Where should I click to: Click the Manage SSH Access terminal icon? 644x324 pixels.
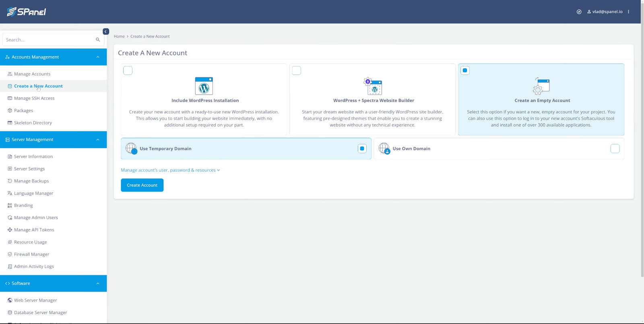(x=10, y=98)
